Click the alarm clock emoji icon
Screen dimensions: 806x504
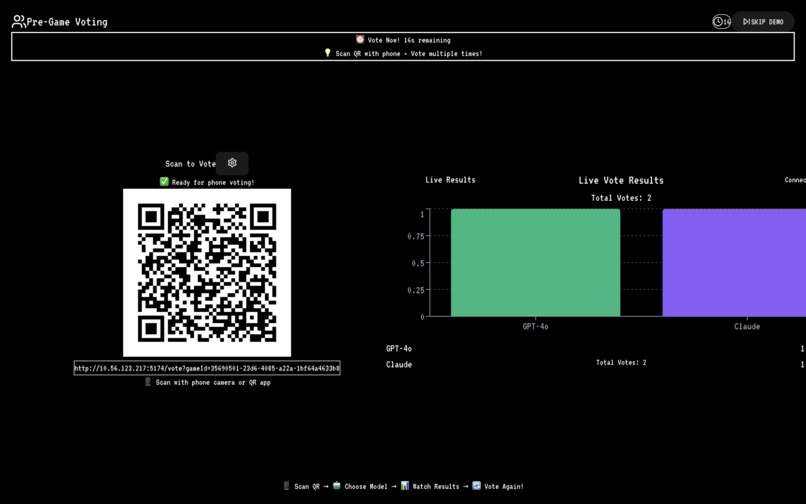click(x=360, y=40)
